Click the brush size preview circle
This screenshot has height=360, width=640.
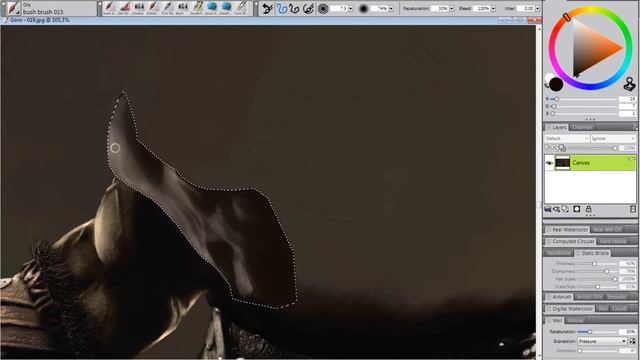(x=323, y=9)
